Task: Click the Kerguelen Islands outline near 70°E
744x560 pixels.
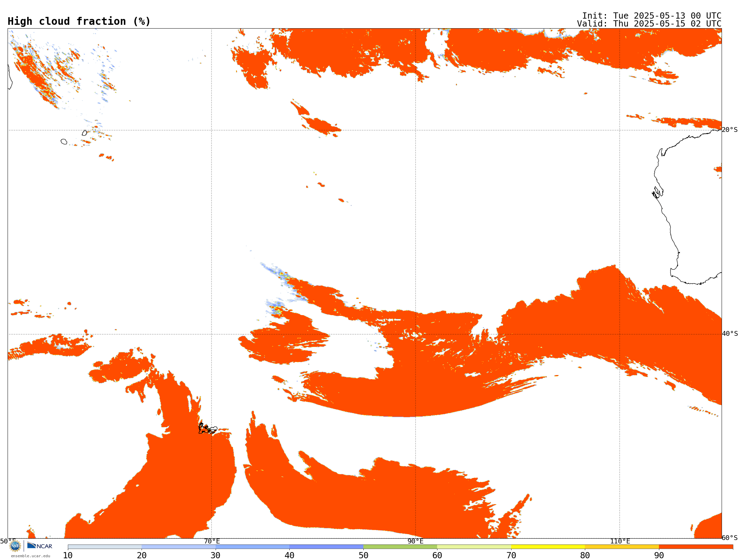Action: tap(208, 428)
